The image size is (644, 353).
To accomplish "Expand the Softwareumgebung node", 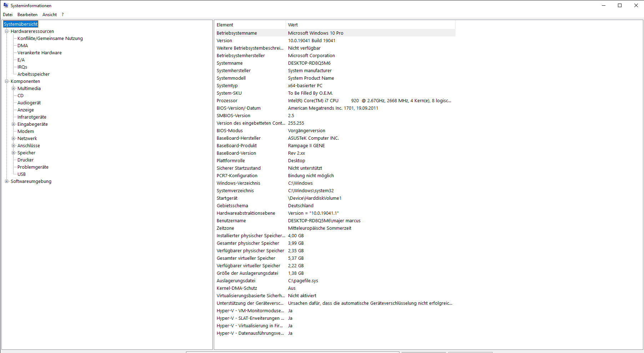I will coord(6,181).
